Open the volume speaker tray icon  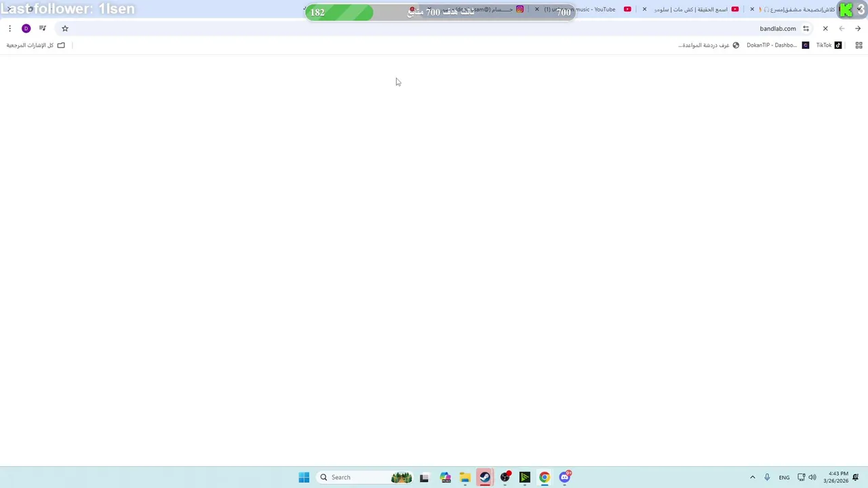812,477
